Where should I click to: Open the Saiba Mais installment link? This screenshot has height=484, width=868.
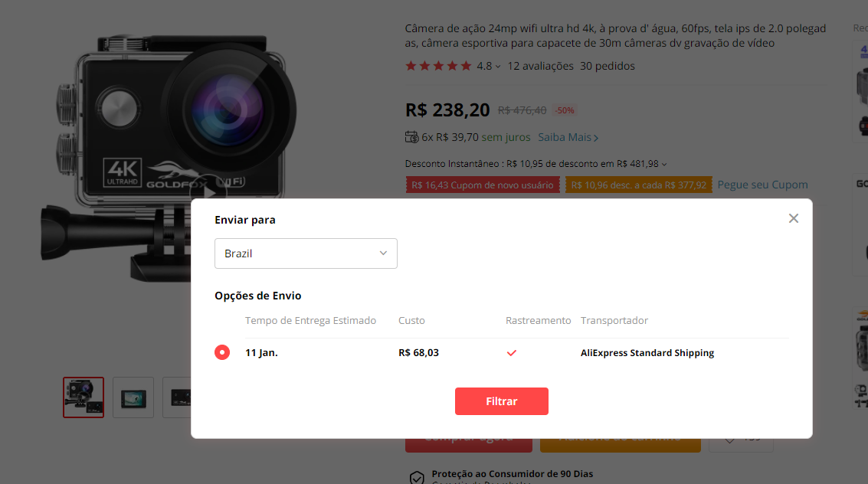coord(568,136)
